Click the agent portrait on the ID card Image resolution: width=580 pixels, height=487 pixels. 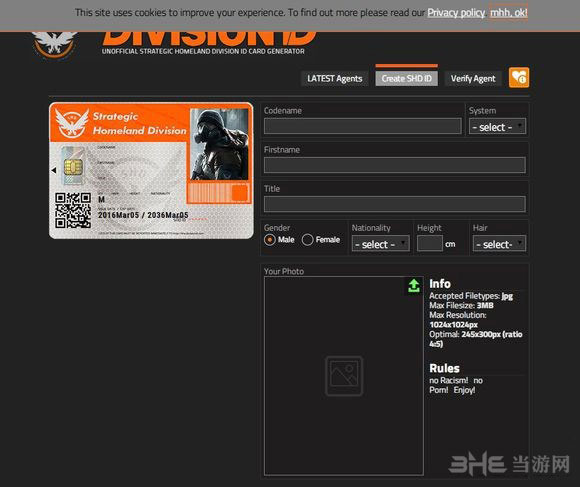click(219, 144)
